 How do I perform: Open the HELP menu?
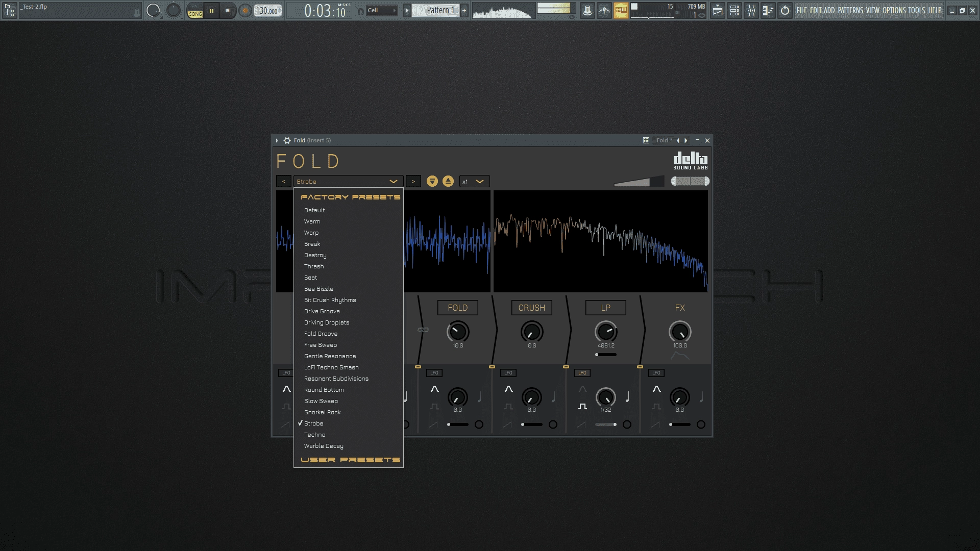tap(935, 10)
